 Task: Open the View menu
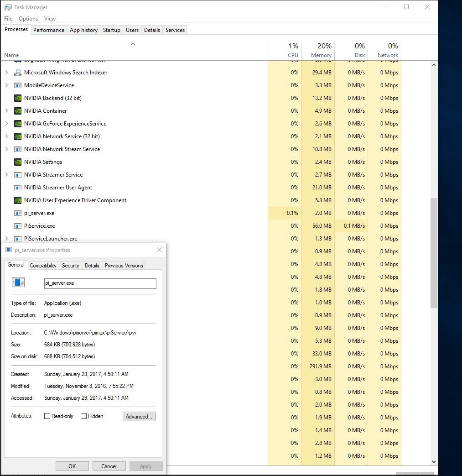click(x=50, y=19)
